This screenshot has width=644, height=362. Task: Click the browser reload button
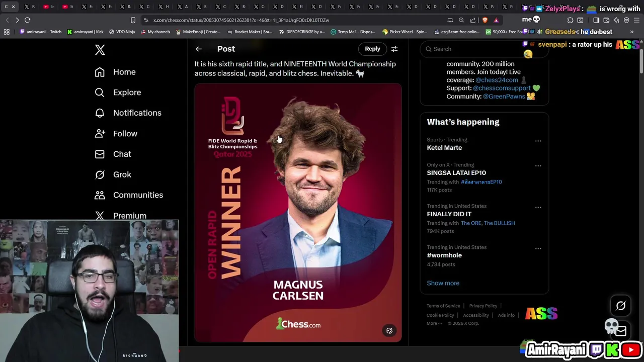27,20
